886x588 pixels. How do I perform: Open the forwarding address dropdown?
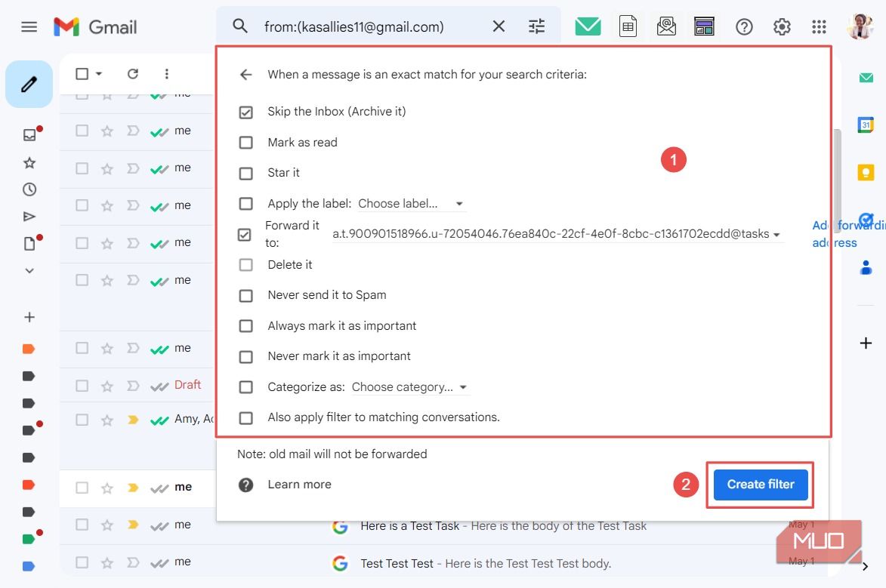557,234
